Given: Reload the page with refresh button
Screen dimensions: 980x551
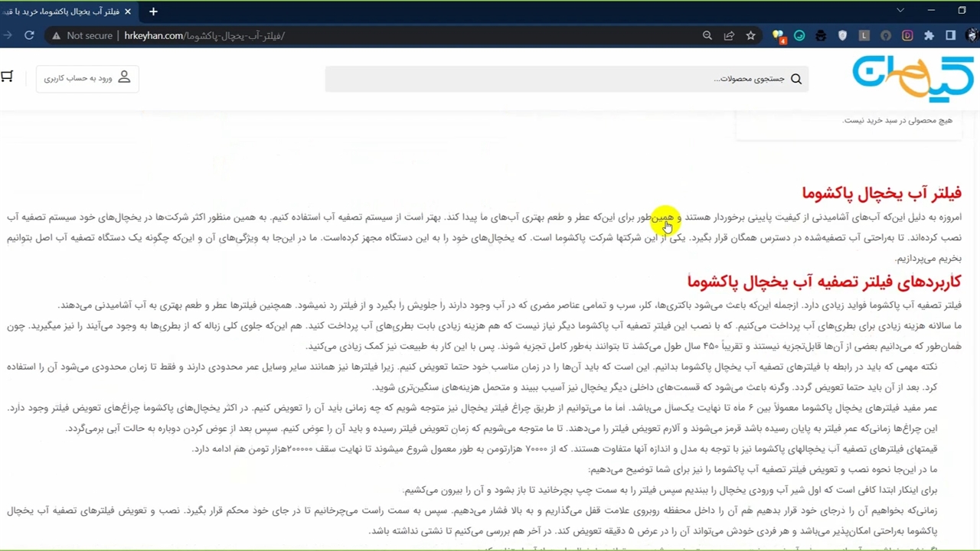Looking at the screenshot, I should coord(29,35).
